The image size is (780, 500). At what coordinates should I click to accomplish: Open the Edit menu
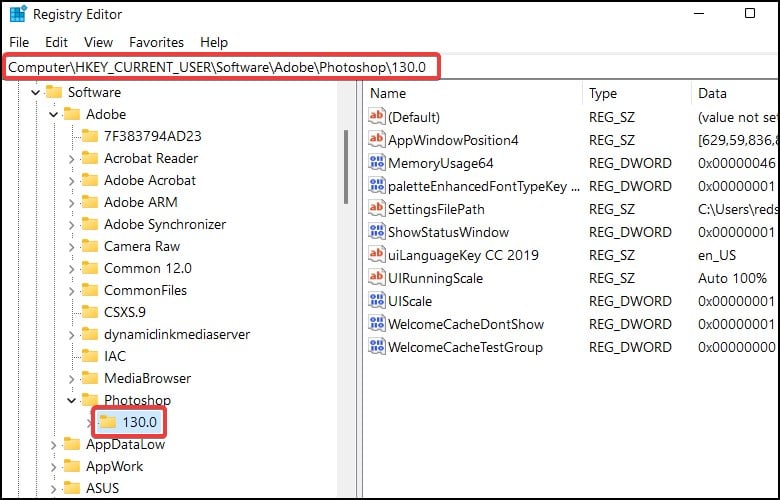(56, 42)
